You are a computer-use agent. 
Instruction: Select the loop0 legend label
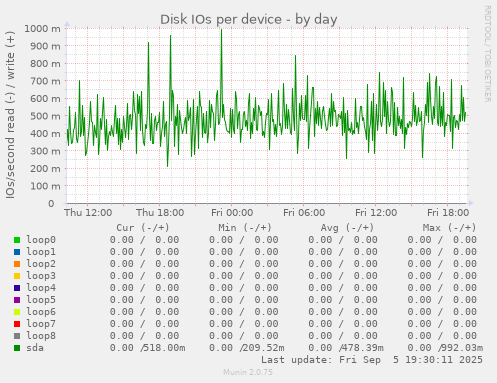pos(41,240)
